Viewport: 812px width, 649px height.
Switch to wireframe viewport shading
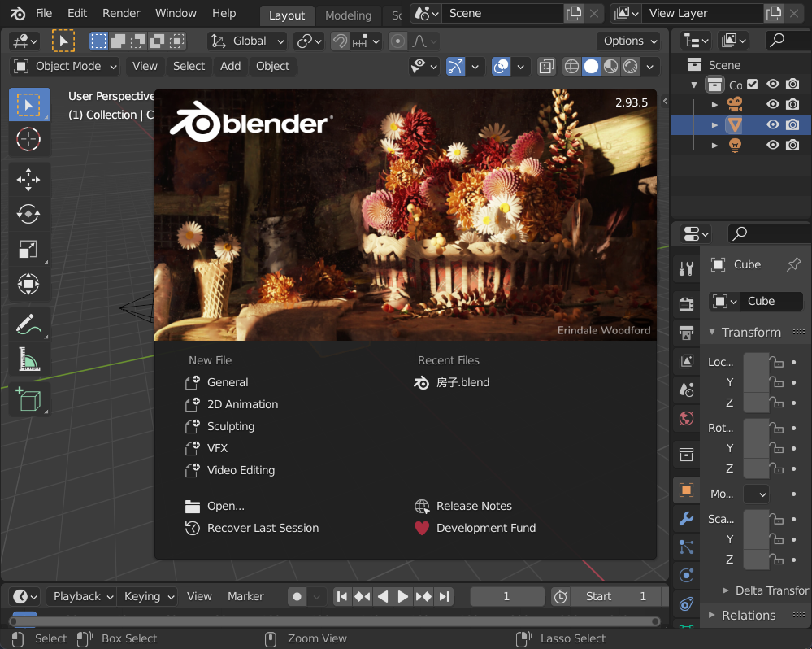pyautogui.click(x=571, y=67)
